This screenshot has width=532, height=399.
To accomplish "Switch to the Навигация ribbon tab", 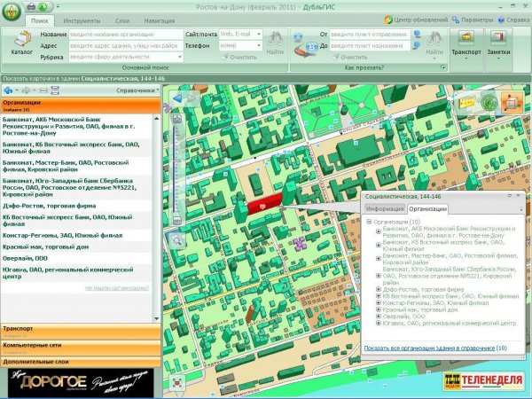I will [159, 20].
